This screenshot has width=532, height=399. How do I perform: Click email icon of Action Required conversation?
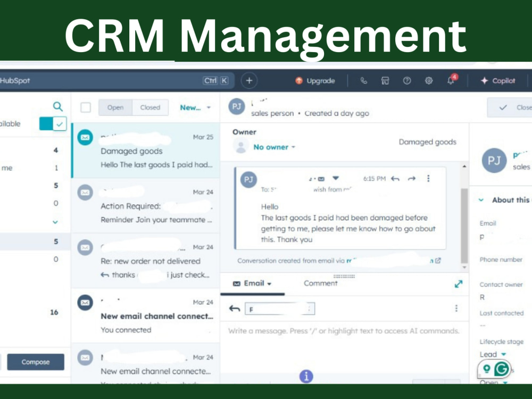pos(85,193)
